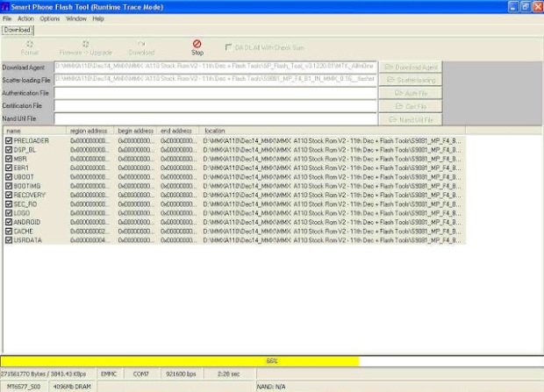Click the Smart Phone Flash Tool title icon

[5, 7]
